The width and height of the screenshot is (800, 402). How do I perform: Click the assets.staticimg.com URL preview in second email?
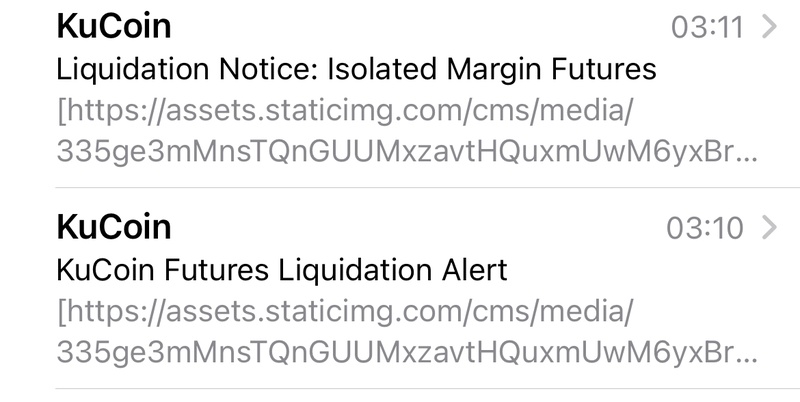[345, 312]
